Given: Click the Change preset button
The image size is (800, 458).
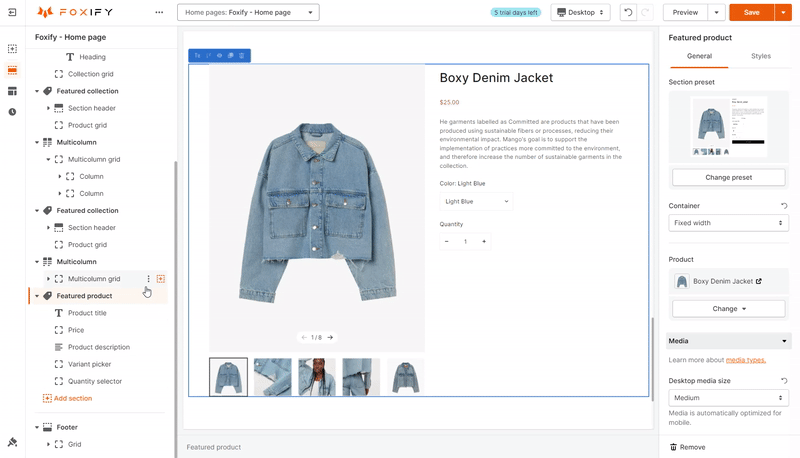Looking at the screenshot, I should [729, 177].
